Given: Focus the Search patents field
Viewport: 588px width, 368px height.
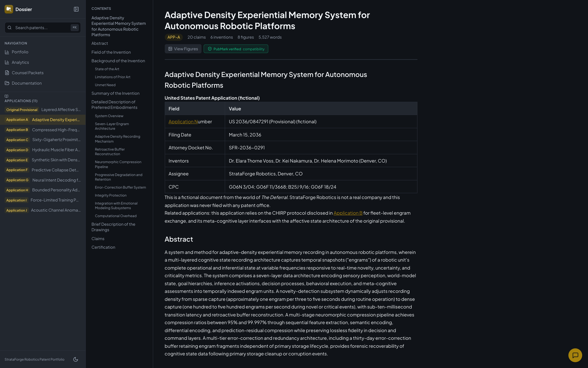Looking at the screenshot, I should tap(43, 28).
